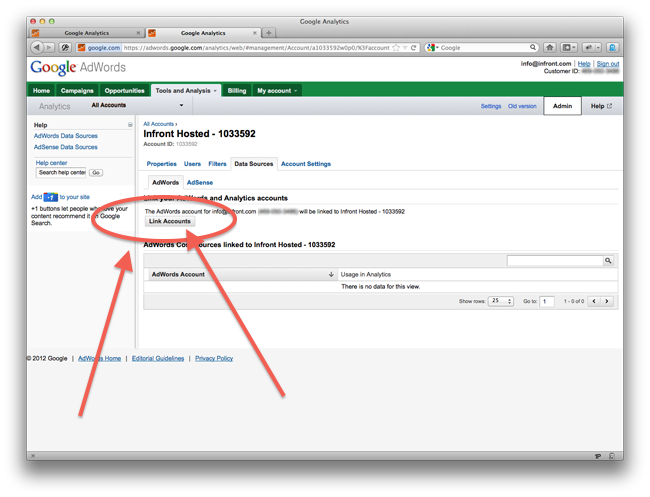This screenshot has width=650, height=497.
Task: Expand the My account menu
Action: tap(277, 90)
